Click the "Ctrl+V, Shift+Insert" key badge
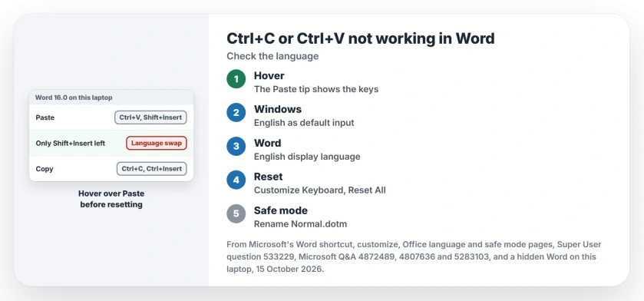The image size is (644, 301). [150, 117]
